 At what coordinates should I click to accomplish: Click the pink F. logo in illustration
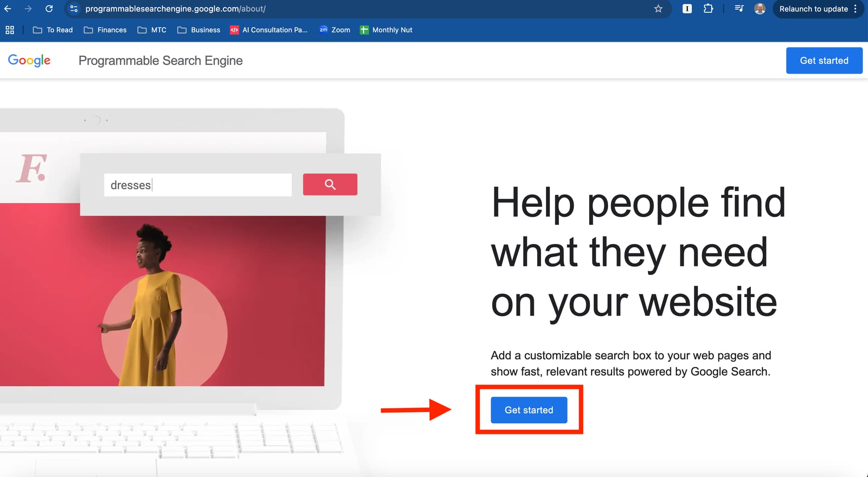coord(32,168)
